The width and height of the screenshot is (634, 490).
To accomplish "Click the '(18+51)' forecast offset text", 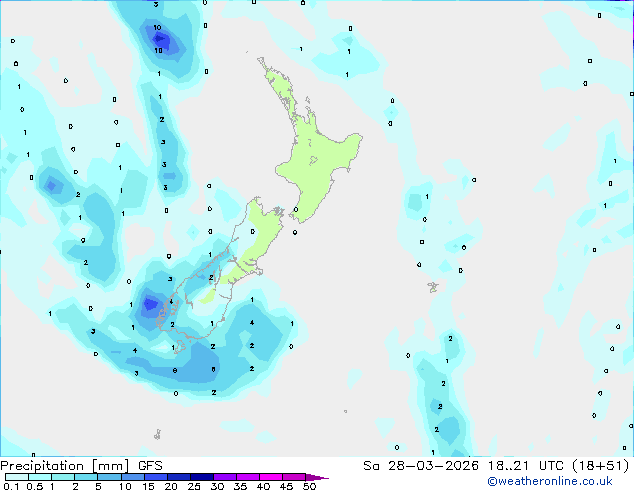I will coord(601,466).
